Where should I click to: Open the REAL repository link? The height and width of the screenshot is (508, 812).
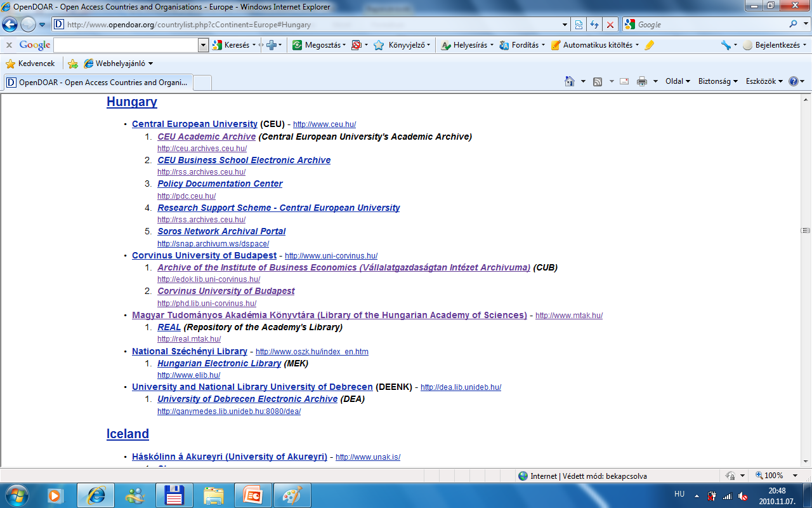(169, 327)
